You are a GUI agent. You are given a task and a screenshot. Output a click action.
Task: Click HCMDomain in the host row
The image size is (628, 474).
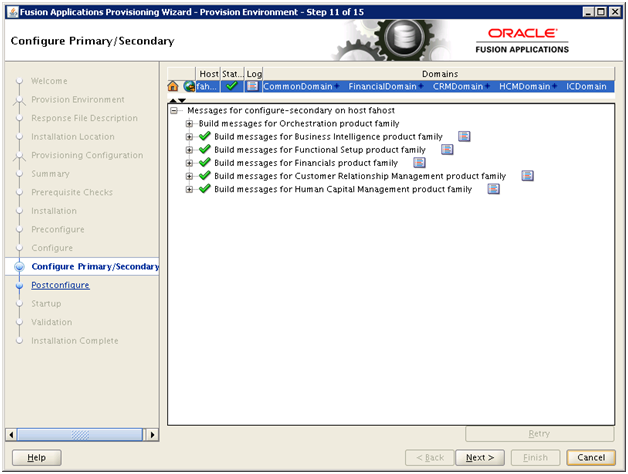(524, 87)
